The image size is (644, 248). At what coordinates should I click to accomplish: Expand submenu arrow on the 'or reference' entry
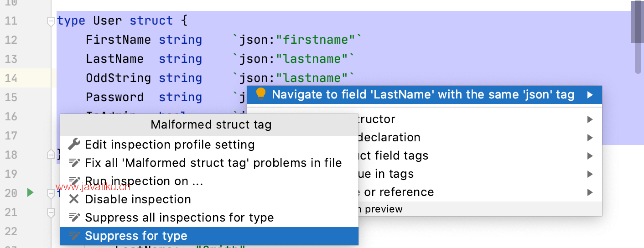[590, 192]
